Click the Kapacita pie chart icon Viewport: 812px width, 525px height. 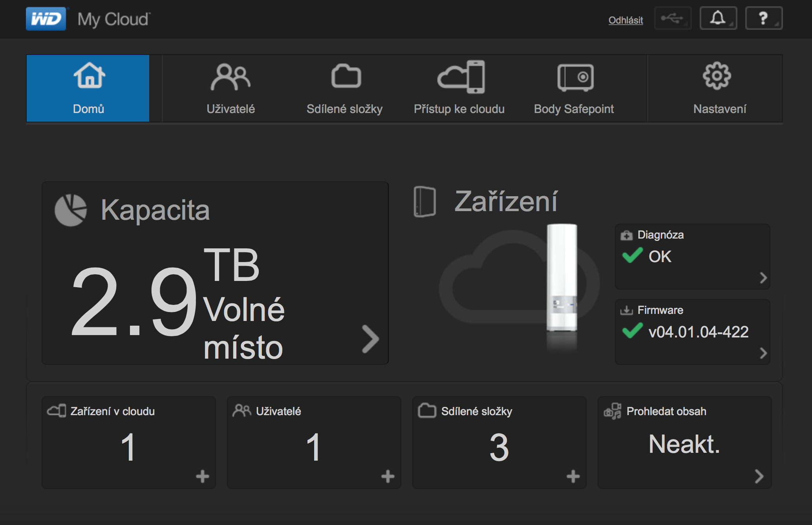point(71,210)
